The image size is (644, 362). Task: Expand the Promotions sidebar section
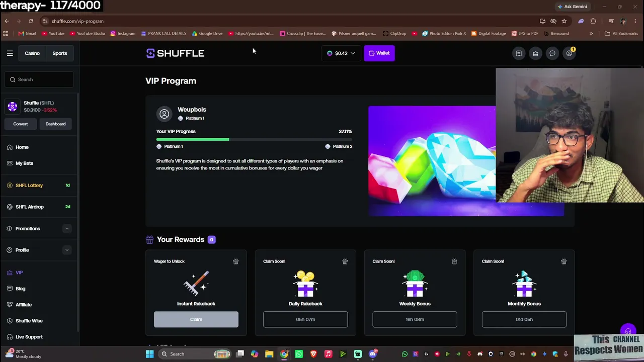pos(66,229)
